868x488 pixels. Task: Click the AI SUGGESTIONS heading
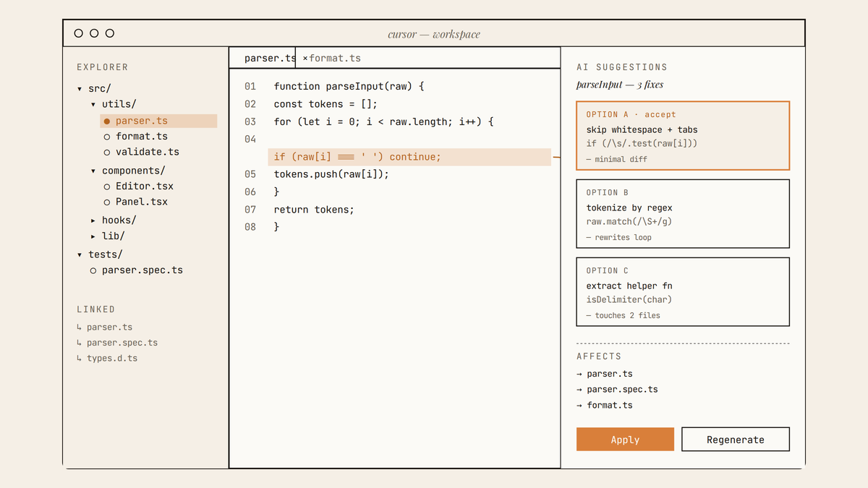click(x=622, y=67)
